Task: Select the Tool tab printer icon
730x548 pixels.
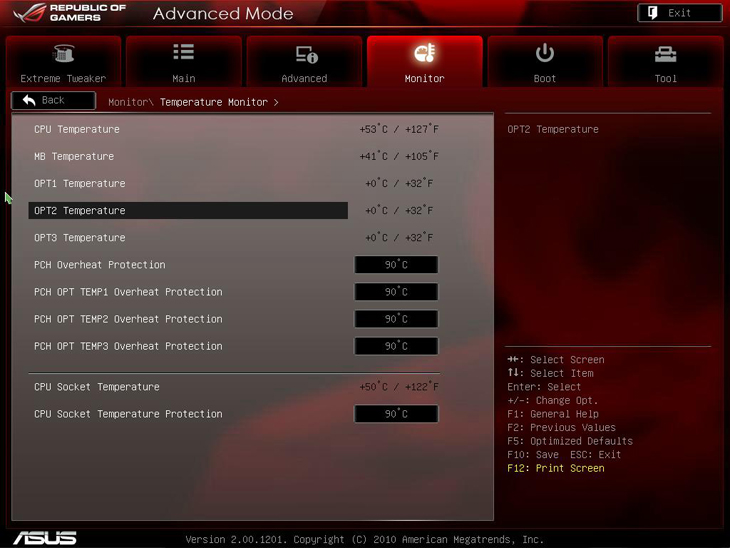Action: tap(665, 54)
